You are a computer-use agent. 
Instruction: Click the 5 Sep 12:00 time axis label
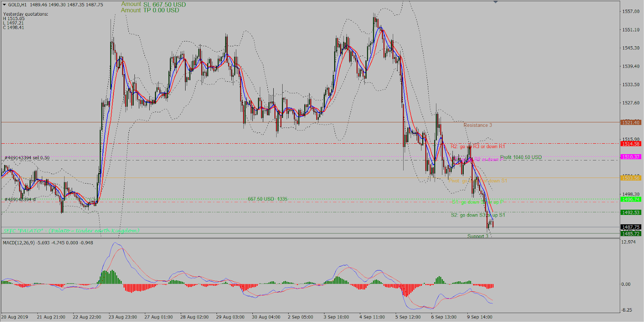pos(408,317)
